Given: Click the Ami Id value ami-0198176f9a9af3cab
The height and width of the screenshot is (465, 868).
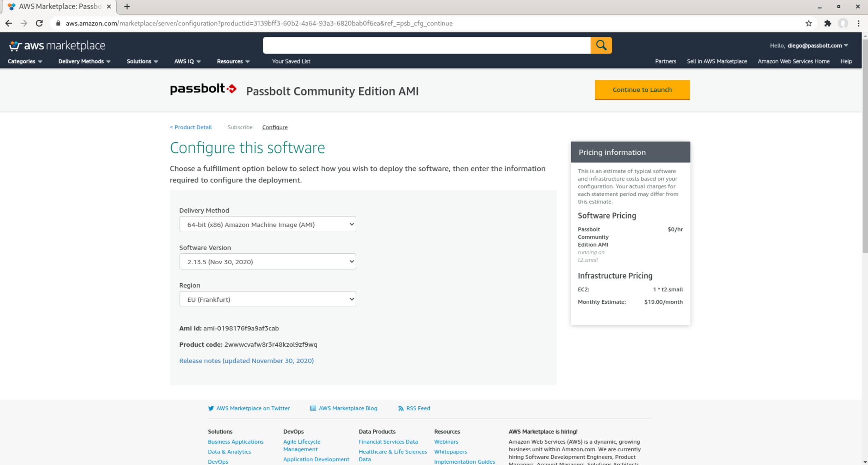Looking at the screenshot, I should 241,328.
